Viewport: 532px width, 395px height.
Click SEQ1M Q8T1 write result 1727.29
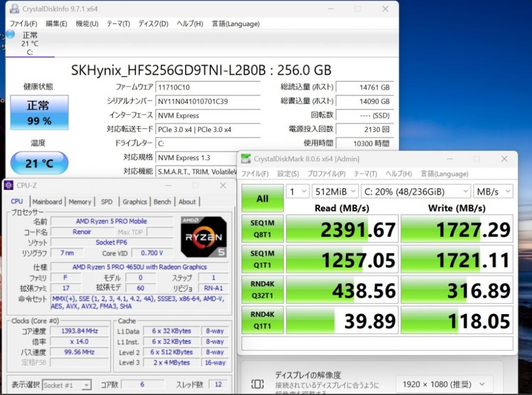(x=456, y=229)
